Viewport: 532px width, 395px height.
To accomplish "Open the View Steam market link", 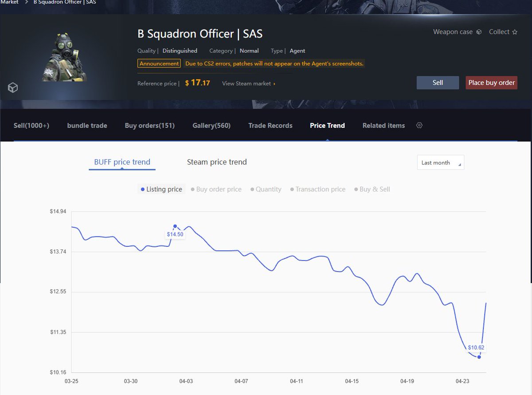I will coord(246,83).
